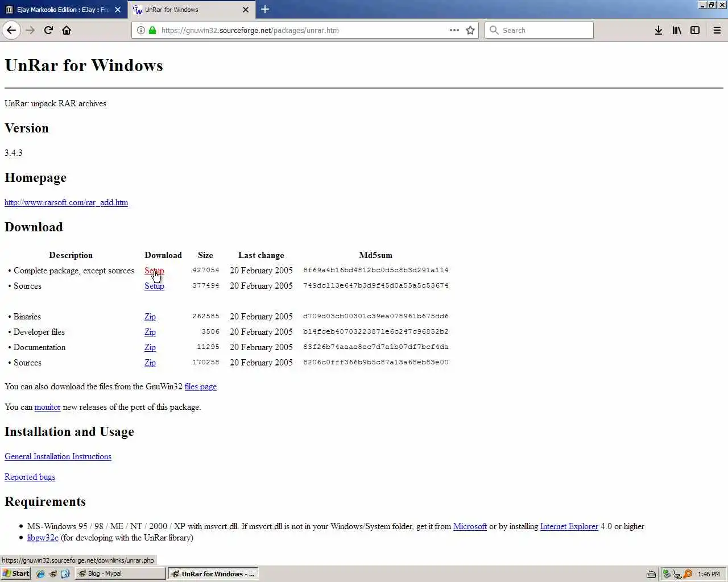
Task: Launch Internet Explorer quick launch icon
Action: [40, 574]
